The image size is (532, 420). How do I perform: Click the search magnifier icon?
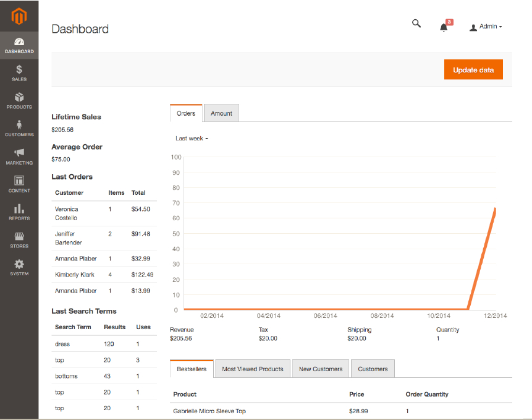(416, 24)
